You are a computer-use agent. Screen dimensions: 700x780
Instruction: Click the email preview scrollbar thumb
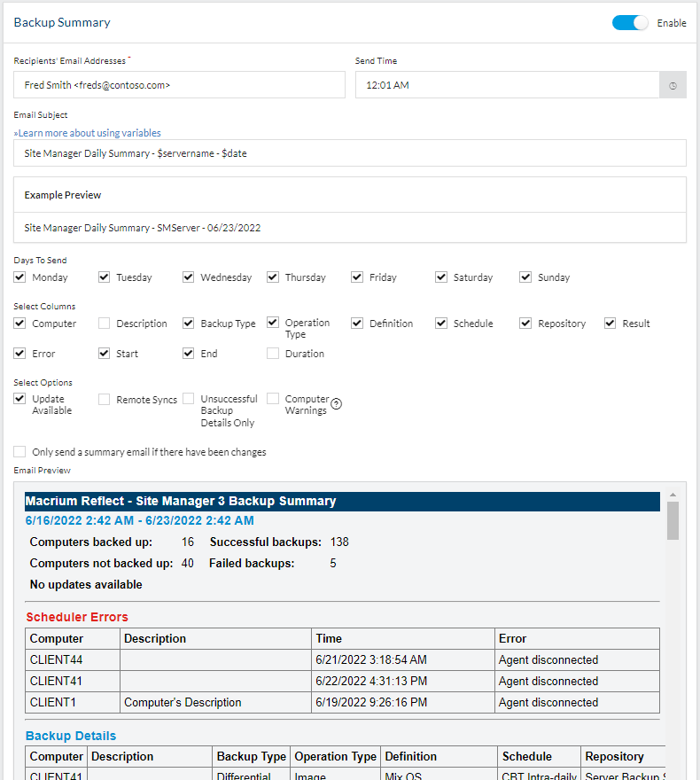673,520
